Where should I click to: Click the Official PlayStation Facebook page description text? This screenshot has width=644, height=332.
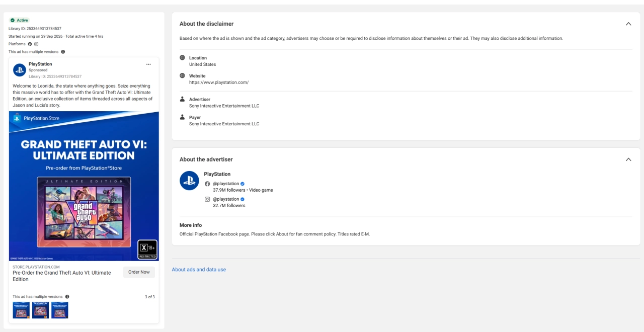pyautogui.click(x=275, y=234)
